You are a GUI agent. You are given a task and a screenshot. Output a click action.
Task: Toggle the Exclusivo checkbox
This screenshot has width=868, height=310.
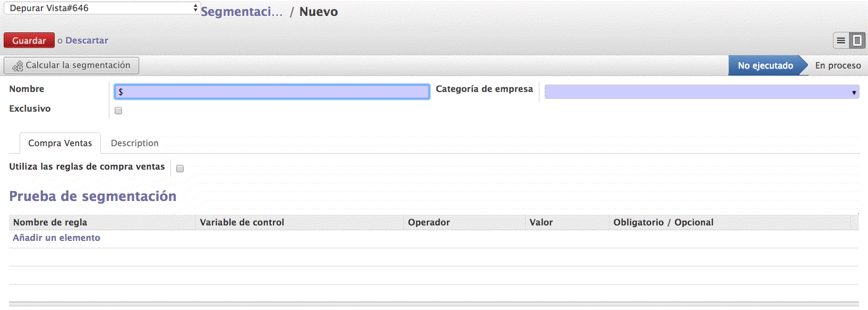pos(118,111)
